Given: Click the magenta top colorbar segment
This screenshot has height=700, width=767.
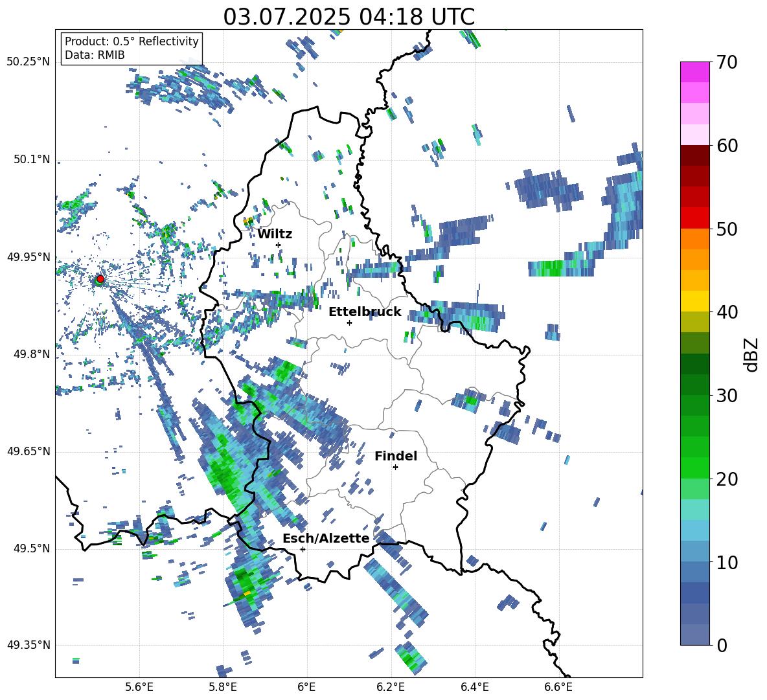Looking at the screenshot, I should pos(694,72).
